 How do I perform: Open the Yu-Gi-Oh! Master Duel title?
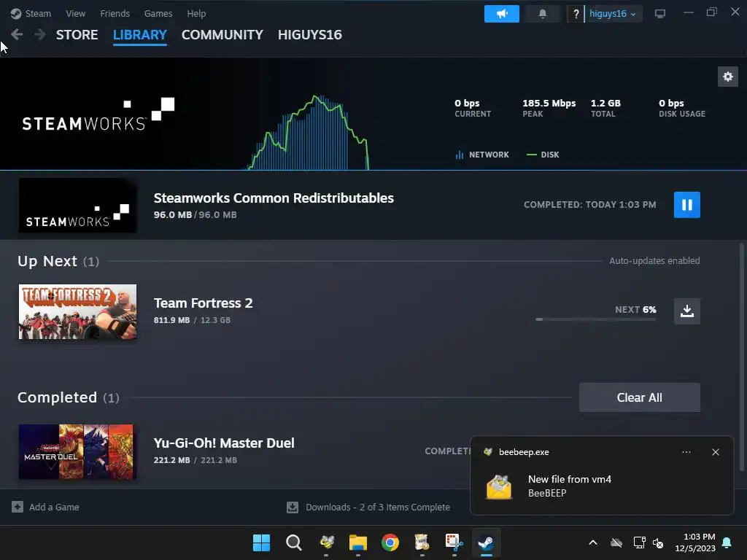224,443
